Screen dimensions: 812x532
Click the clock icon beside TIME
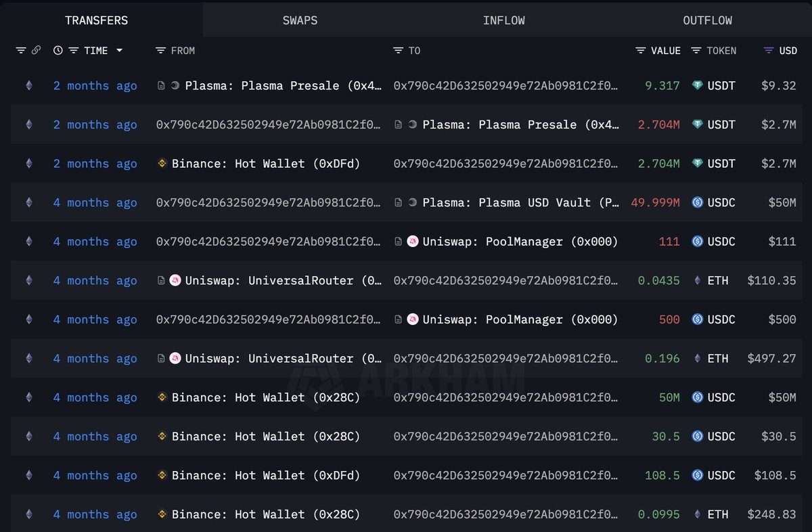(x=58, y=51)
